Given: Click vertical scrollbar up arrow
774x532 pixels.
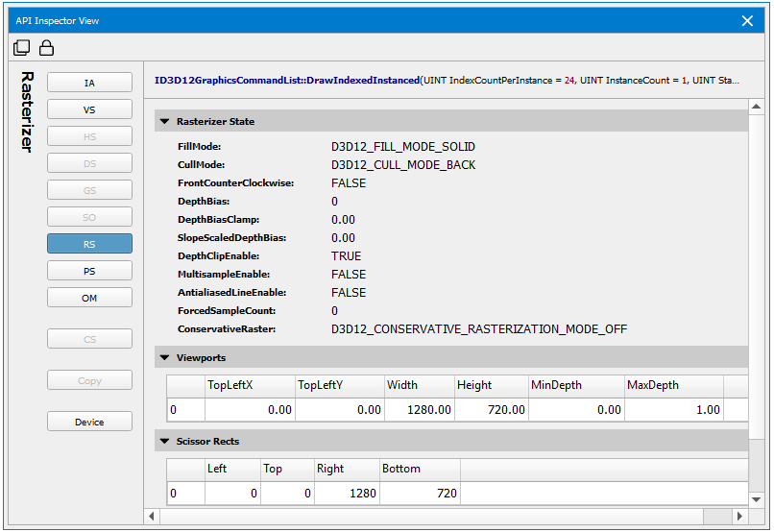Looking at the screenshot, I should point(756,108).
